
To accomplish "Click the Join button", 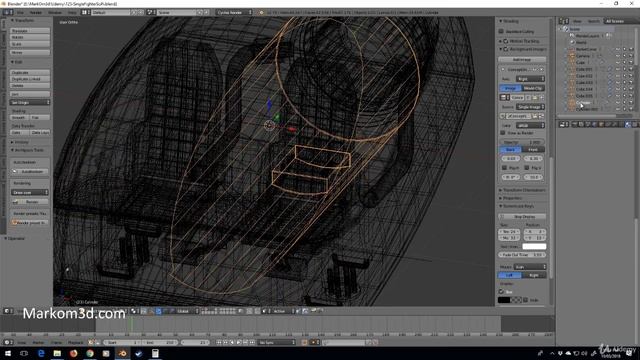I will pos(30,94).
